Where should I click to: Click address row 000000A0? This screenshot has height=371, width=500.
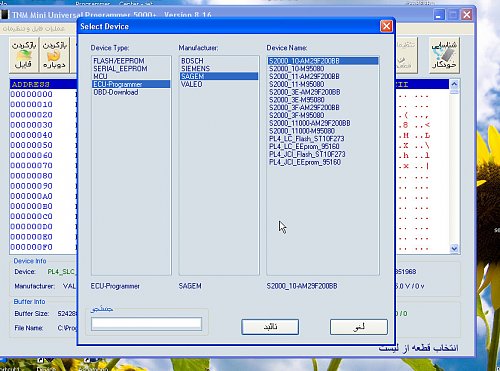pyautogui.click(x=32, y=196)
